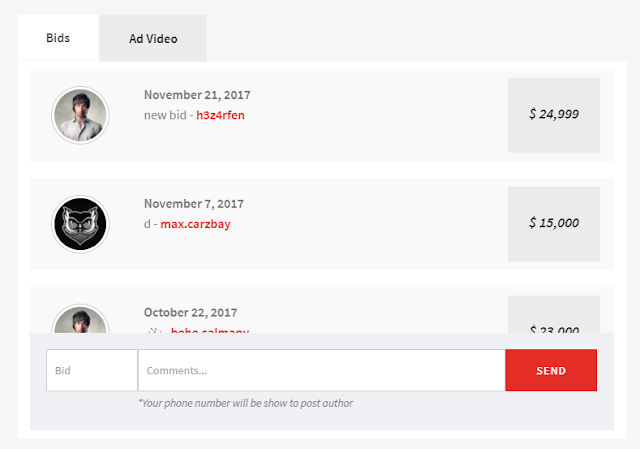Click the $ 24,999 bid amount box
Viewport: 640px width, 449px height.
coord(554,115)
